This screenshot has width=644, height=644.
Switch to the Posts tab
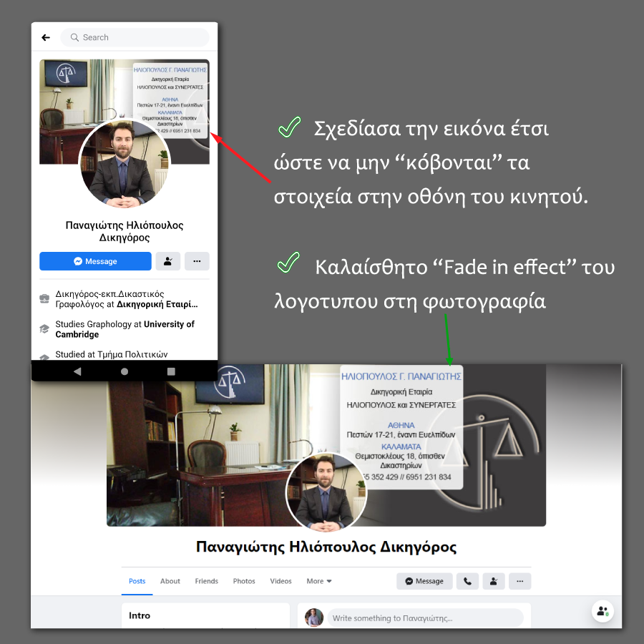point(137,581)
